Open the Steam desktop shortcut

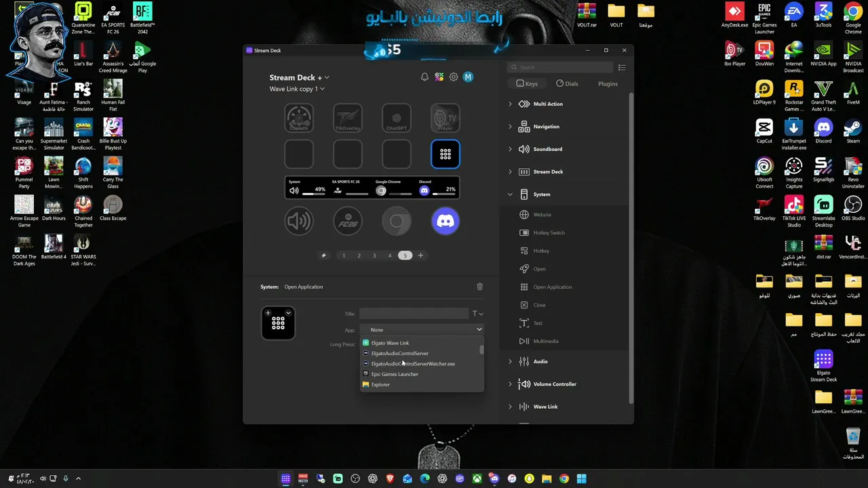click(853, 131)
